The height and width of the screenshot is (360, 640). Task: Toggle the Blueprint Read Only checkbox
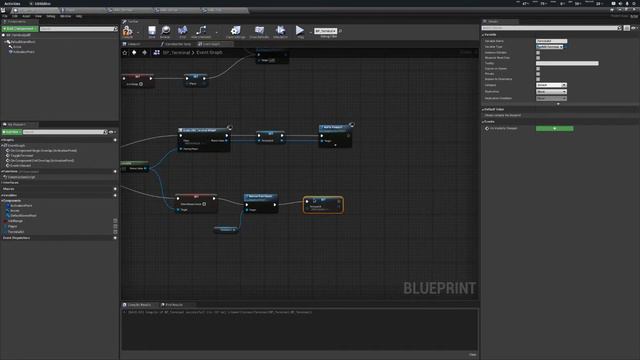pos(538,58)
